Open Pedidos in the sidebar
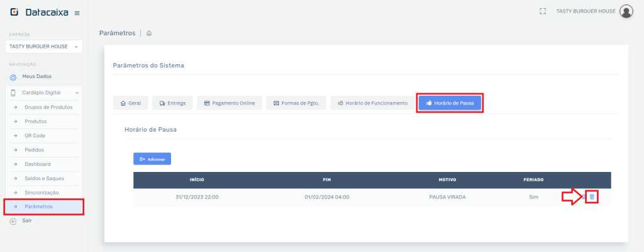This screenshot has width=644, height=252. [34, 150]
